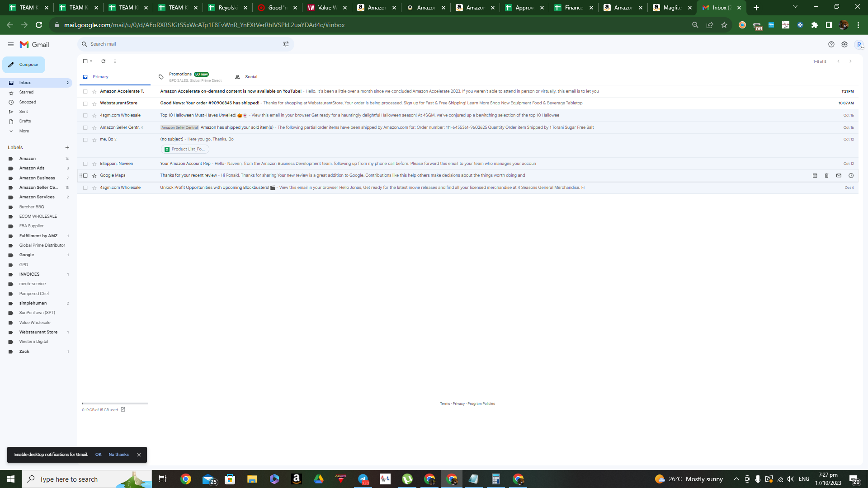Open Amazon app in taskbar

(297, 479)
